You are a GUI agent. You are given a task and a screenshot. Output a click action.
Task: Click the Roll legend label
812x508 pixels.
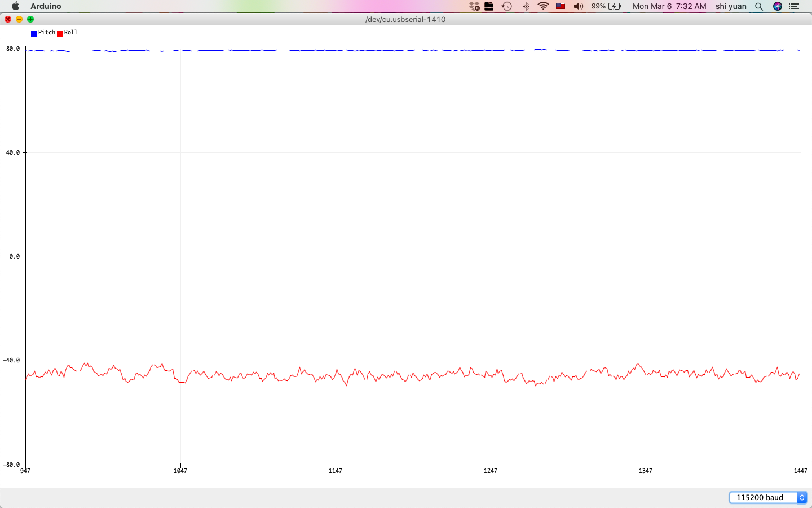coord(71,33)
